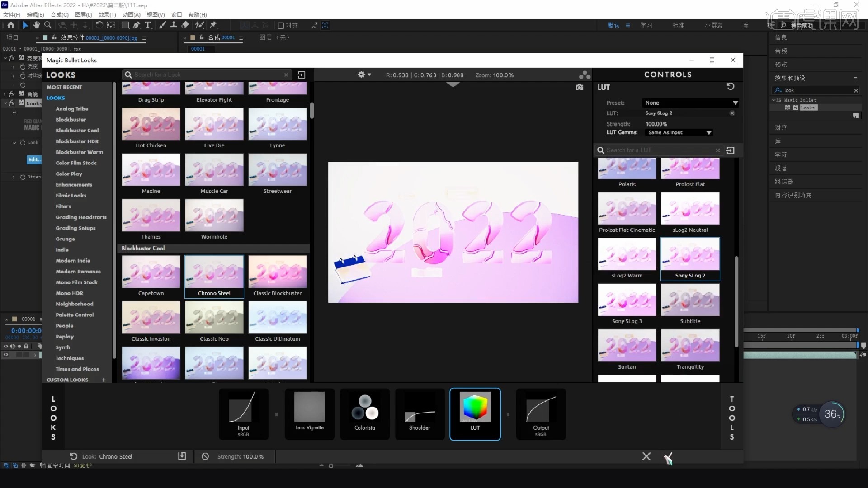Toggle the Looks effect fx switch
The width and height of the screenshot is (868, 488).
12,103
